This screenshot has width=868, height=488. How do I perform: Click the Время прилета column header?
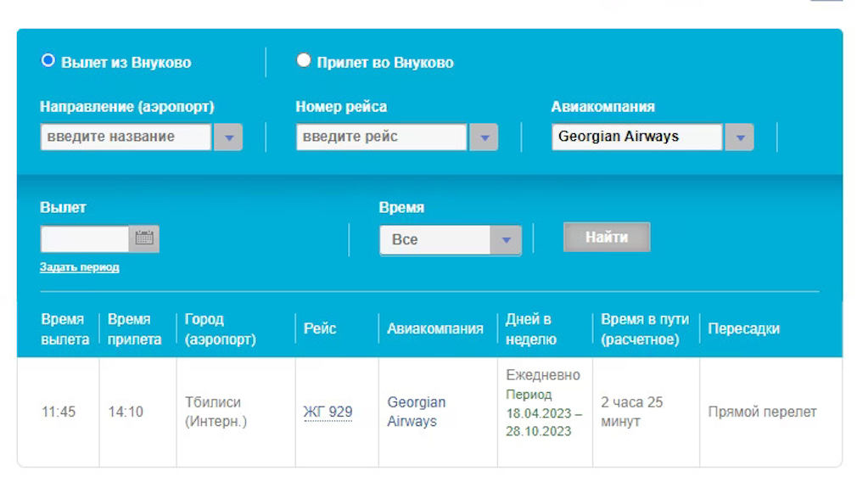click(x=134, y=329)
